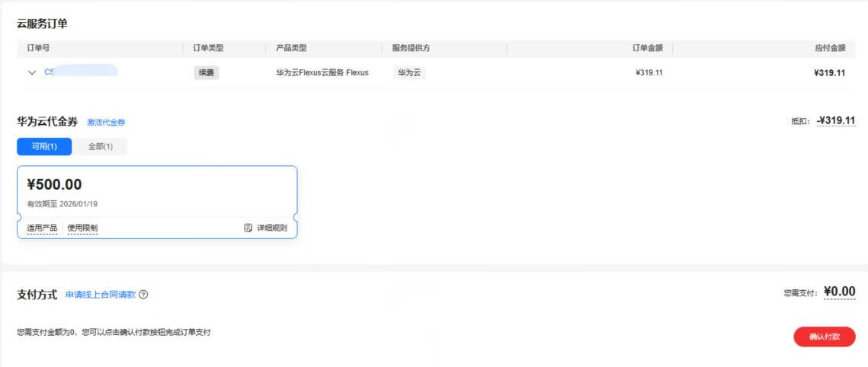Show 适用产品 details on the coupon
Image resolution: width=868 pixels, height=367 pixels.
(41, 228)
